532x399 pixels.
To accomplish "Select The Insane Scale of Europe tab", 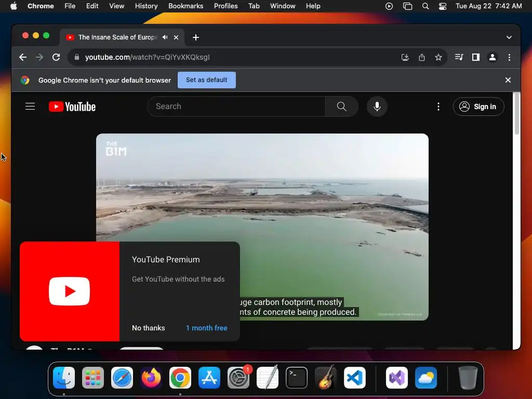I will pos(117,37).
